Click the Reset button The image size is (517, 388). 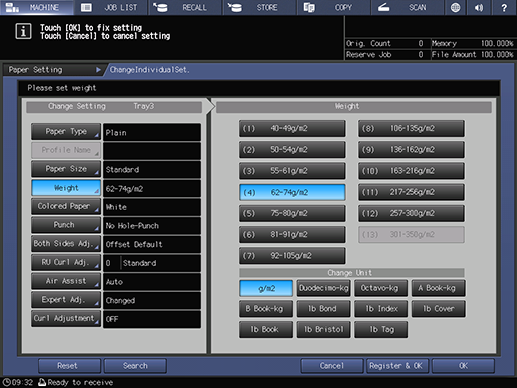[x=69, y=366]
